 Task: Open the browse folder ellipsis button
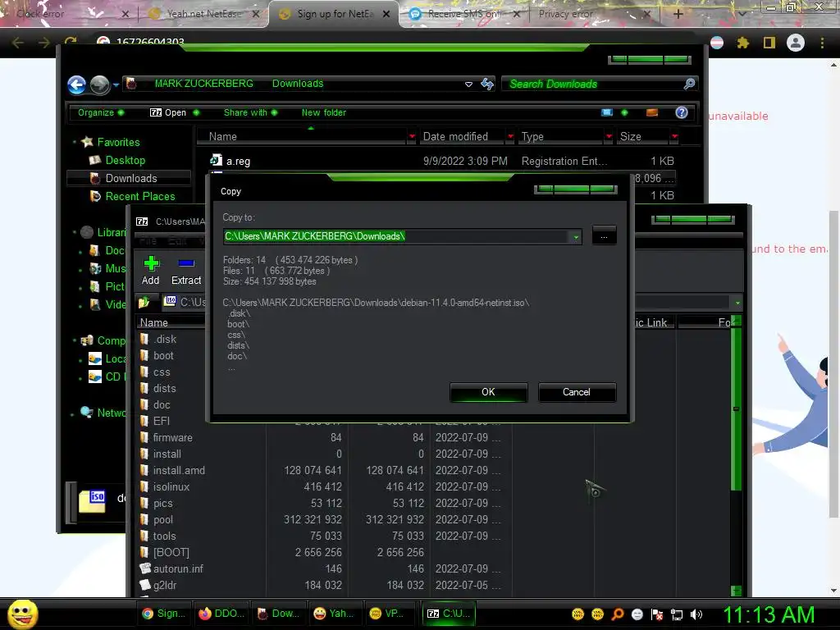coord(604,235)
